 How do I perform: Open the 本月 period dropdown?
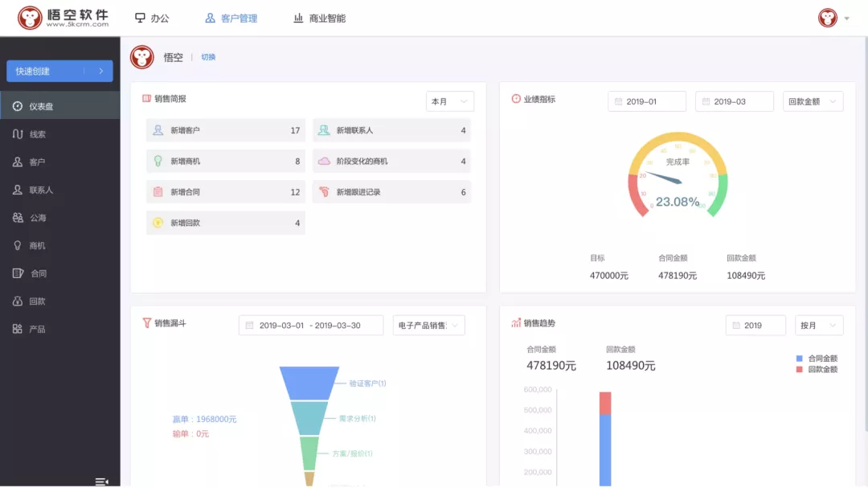coord(448,100)
